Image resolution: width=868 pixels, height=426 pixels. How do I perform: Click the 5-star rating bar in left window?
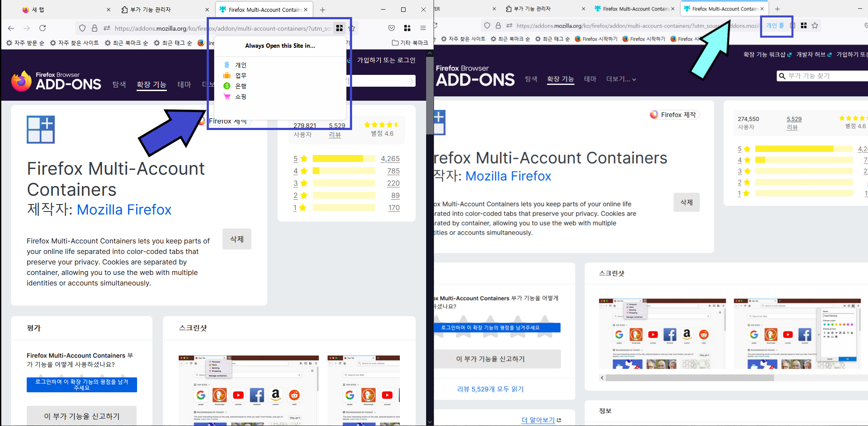click(344, 158)
